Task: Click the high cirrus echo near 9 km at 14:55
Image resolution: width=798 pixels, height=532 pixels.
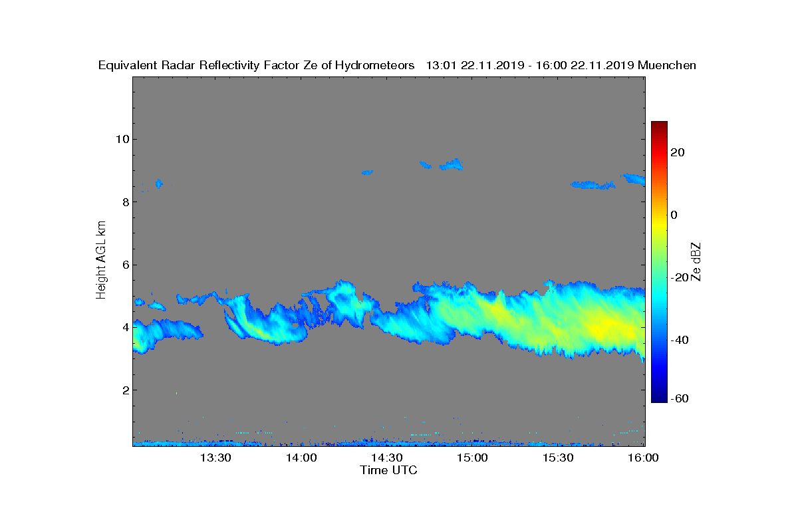Action: point(452,164)
